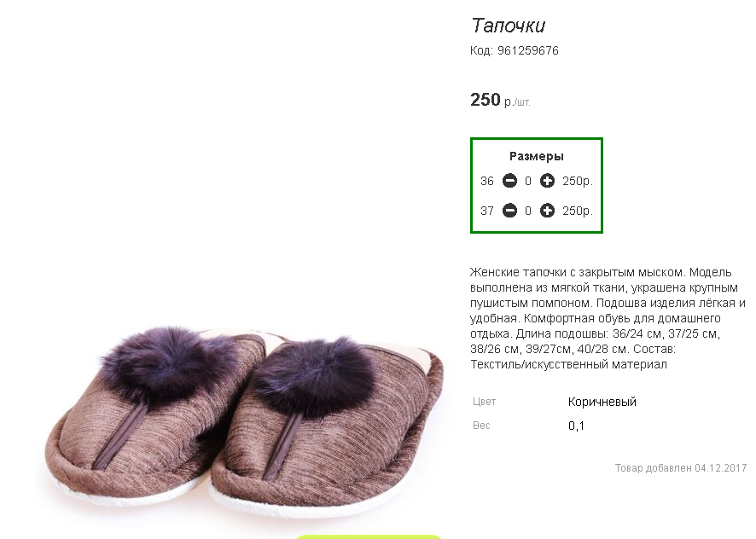The width and height of the screenshot is (756, 539).
Task: Click the size 37 label
Action: (487, 212)
